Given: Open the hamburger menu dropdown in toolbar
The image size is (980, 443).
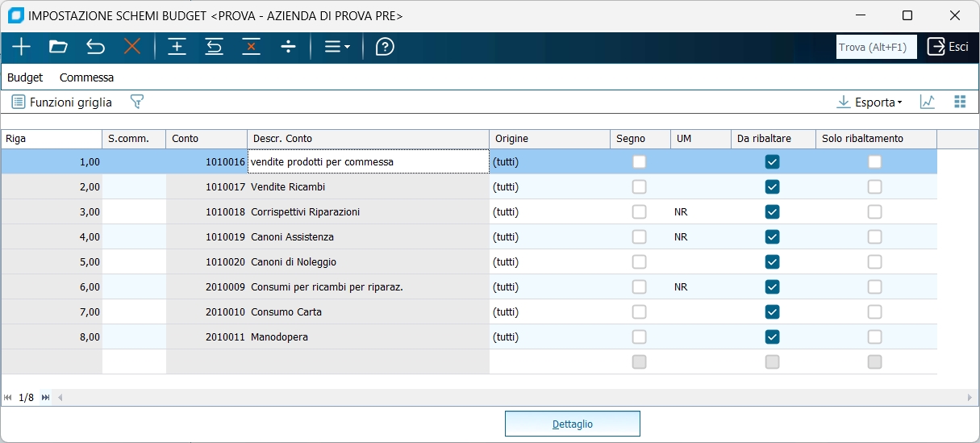Looking at the screenshot, I should pos(336,47).
